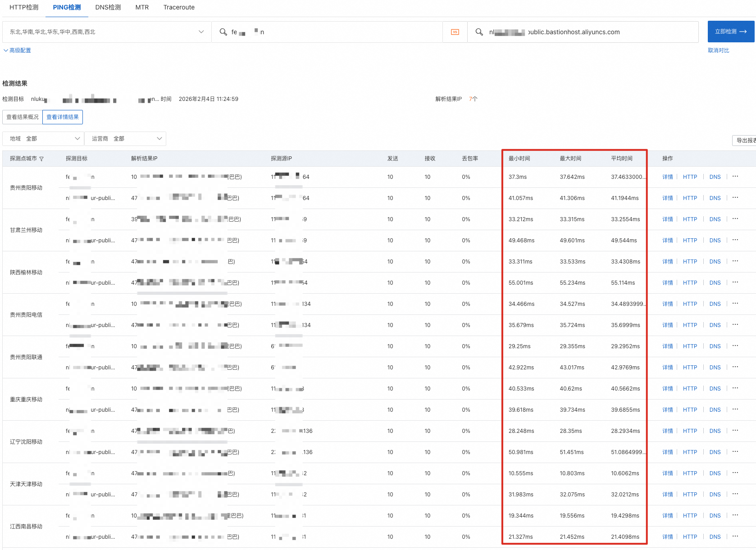Select the 查看详情结果 view toggle
The image size is (756, 550).
point(63,117)
